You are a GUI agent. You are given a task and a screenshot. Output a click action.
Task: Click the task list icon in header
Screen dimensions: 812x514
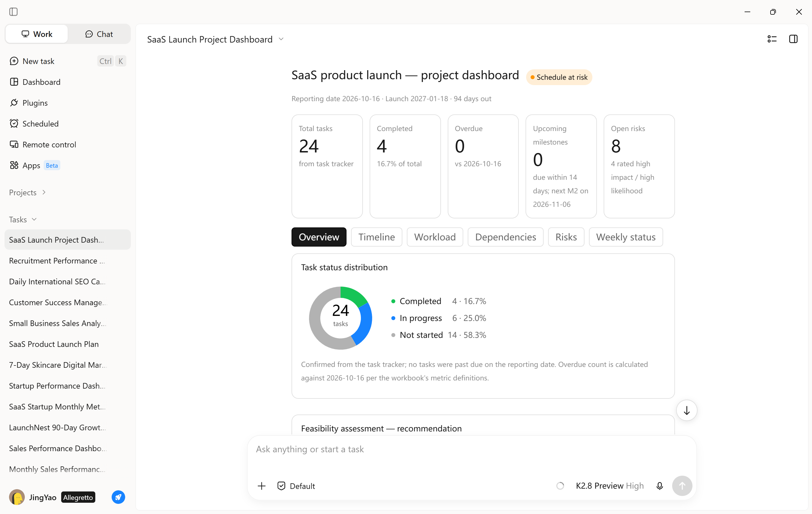click(772, 39)
